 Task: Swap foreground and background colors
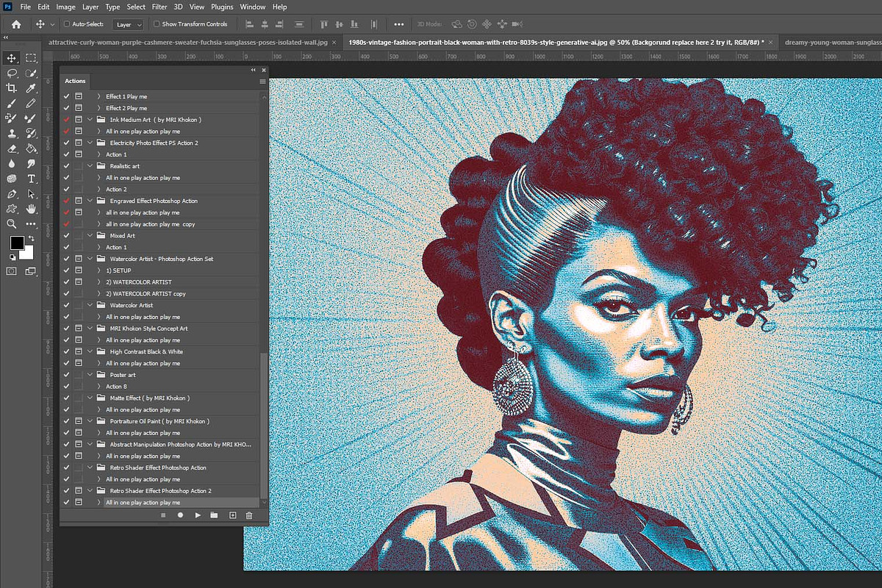(x=30, y=238)
